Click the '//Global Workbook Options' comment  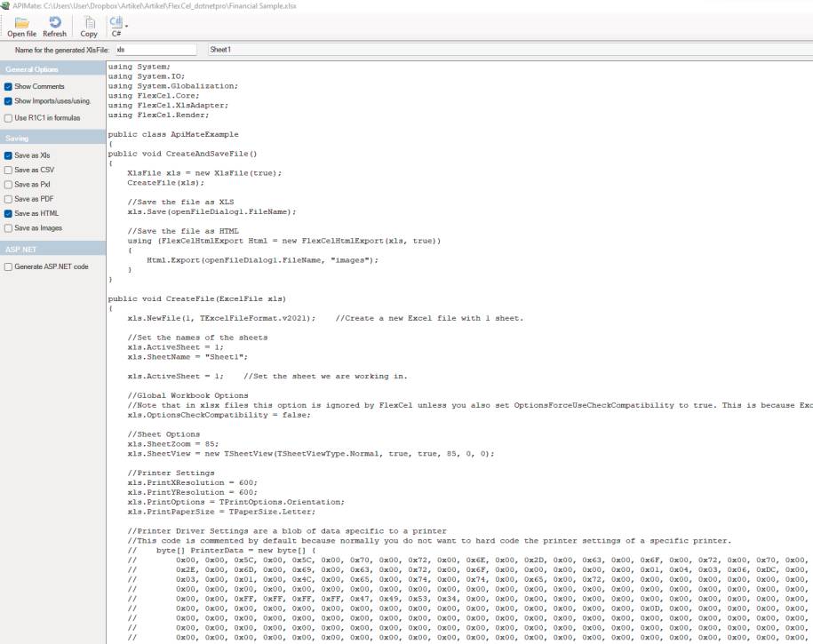coord(187,395)
